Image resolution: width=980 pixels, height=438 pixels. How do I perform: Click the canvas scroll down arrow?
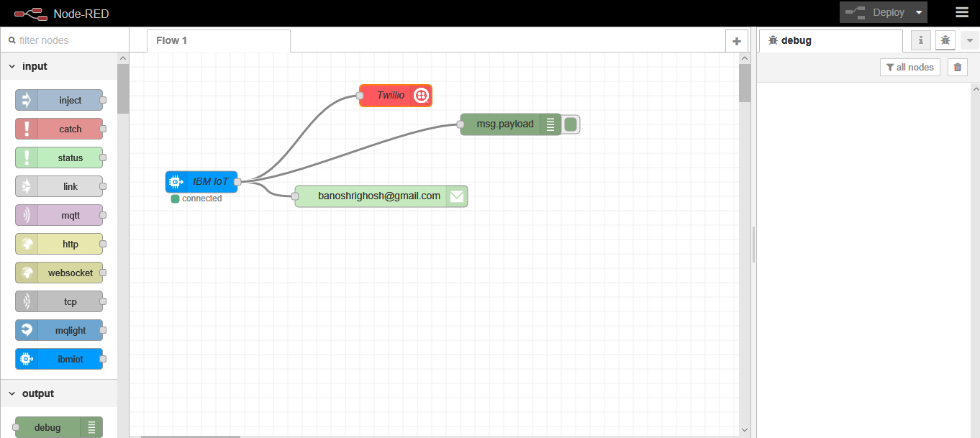pos(745,429)
